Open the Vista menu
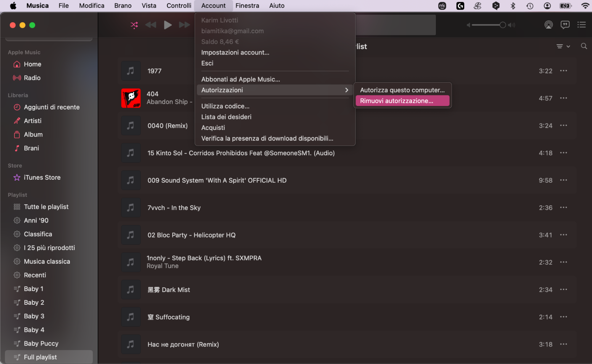 tap(149, 6)
